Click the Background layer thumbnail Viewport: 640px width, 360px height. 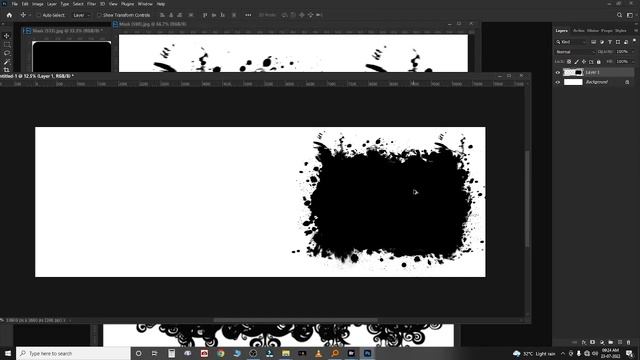pos(573,82)
